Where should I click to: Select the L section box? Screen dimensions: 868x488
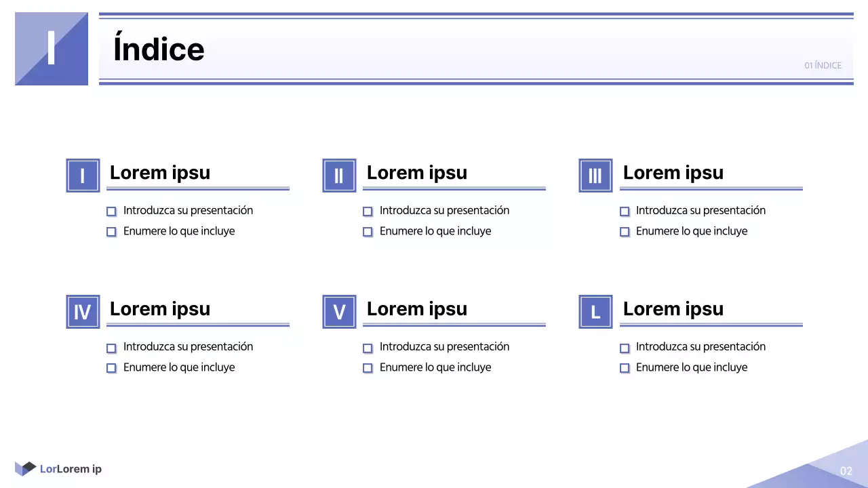tap(595, 312)
